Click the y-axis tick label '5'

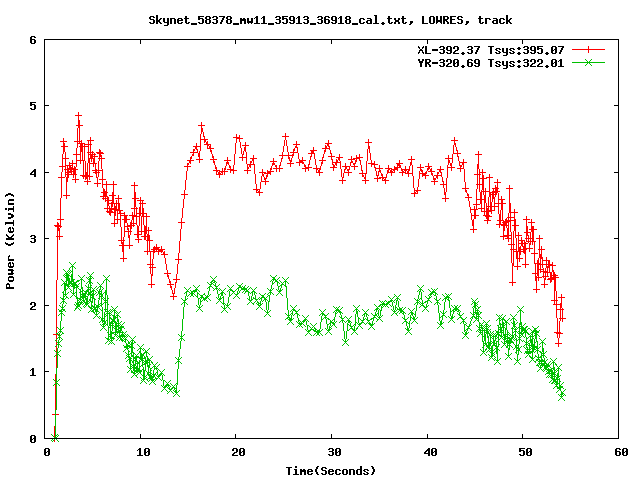pos(33,106)
